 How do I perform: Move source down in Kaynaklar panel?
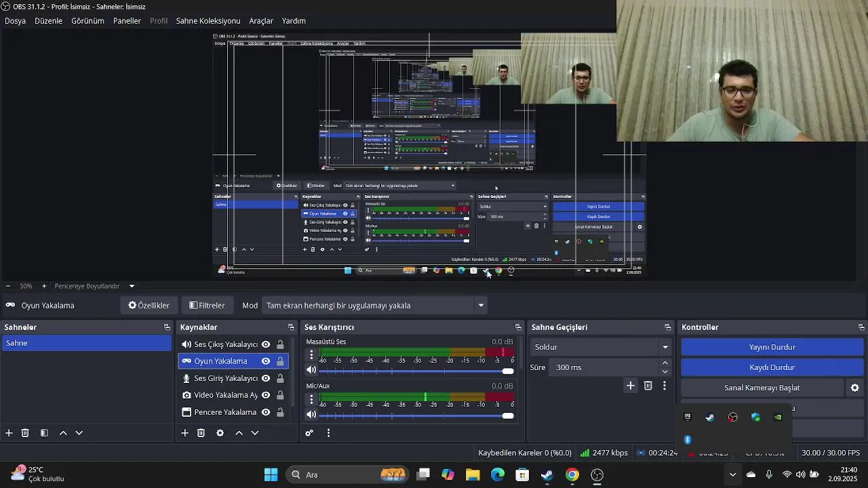255,433
